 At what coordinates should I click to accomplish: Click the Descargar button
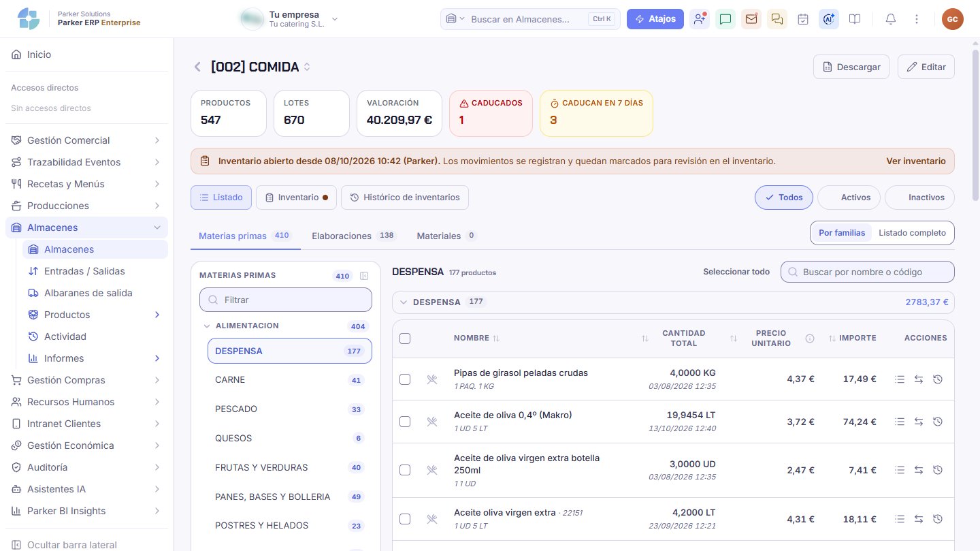tap(851, 67)
